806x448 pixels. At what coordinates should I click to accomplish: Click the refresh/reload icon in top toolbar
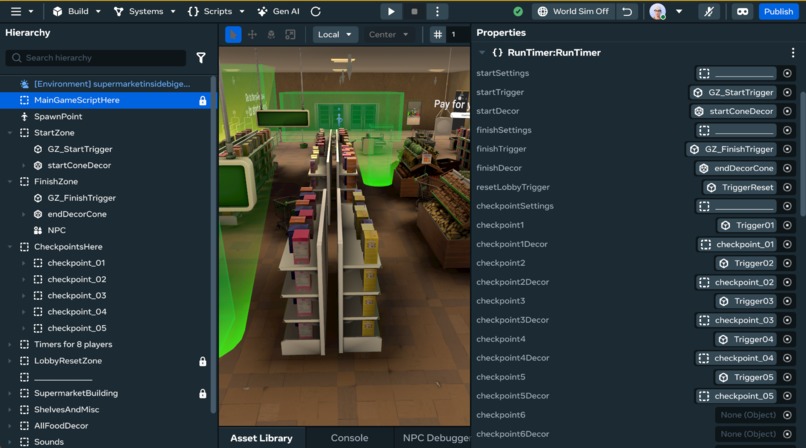coord(316,11)
